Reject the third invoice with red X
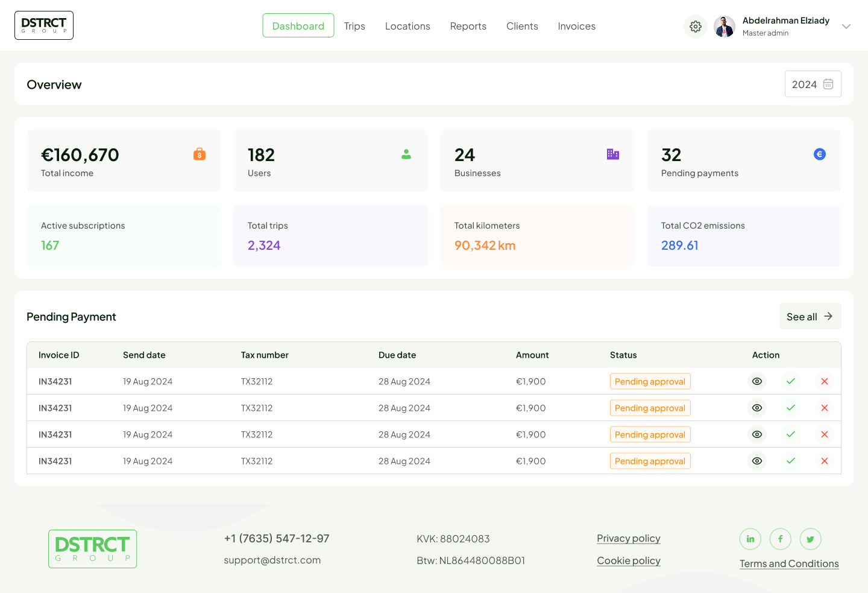Viewport: 868px width, 593px height. click(825, 434)
